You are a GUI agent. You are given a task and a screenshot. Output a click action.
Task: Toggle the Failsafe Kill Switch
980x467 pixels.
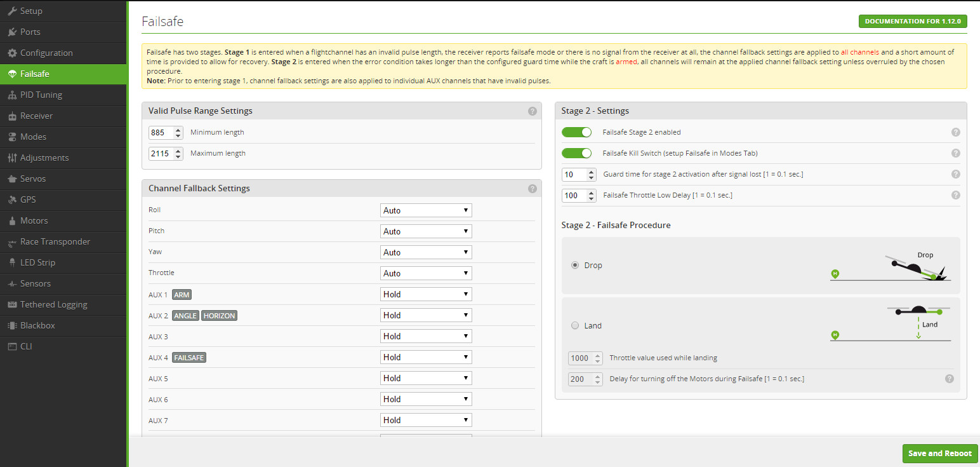click(576, 153)
